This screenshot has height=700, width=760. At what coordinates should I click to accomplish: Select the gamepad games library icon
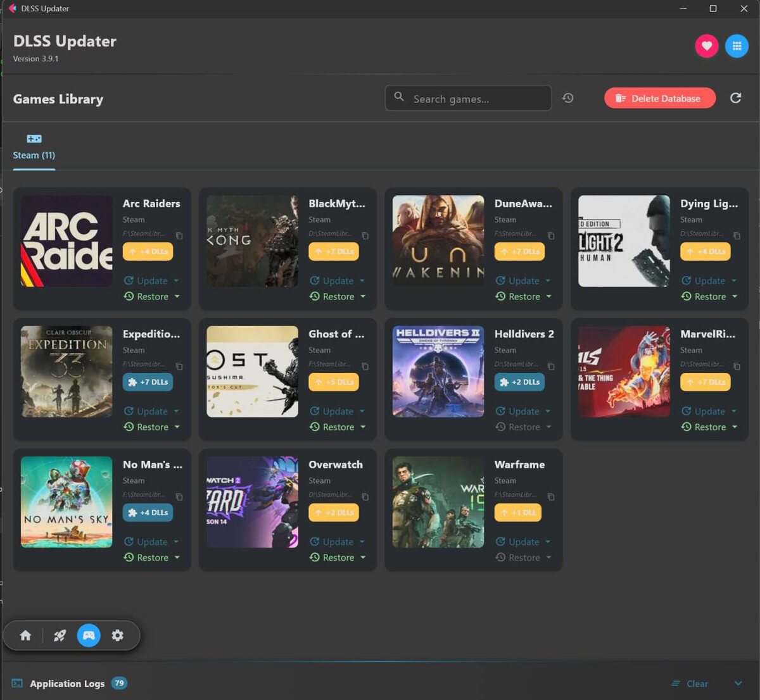pyautogui.click(x=89, y=635)
